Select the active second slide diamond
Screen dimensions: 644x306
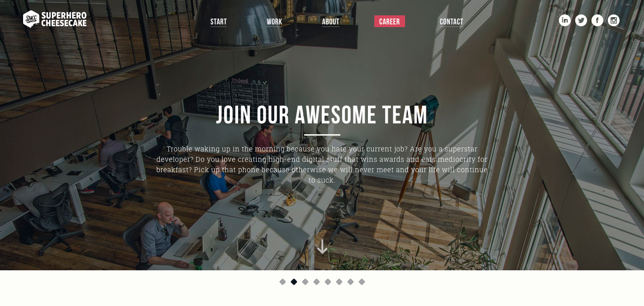pyautogui.click(x=294, y=282)
